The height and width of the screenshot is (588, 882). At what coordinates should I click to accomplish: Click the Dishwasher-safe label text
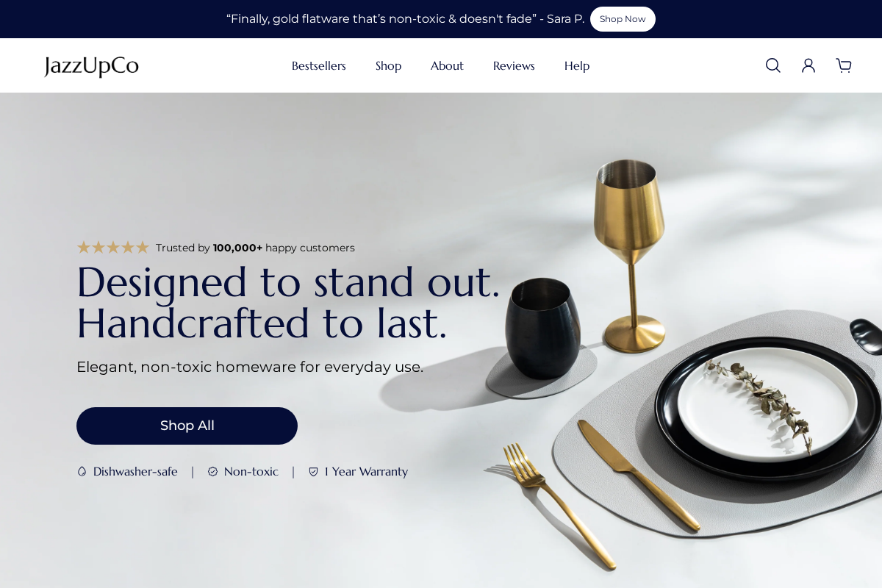point(135,472)
